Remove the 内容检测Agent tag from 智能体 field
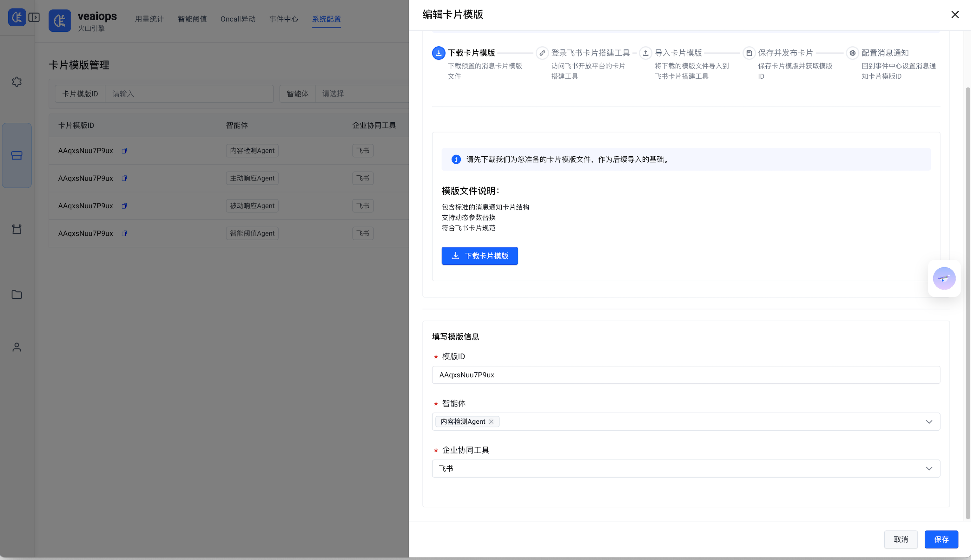 492,421
